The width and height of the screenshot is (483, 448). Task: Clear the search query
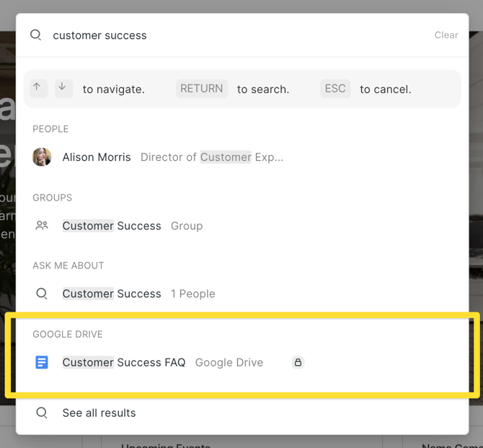[446, 35]
